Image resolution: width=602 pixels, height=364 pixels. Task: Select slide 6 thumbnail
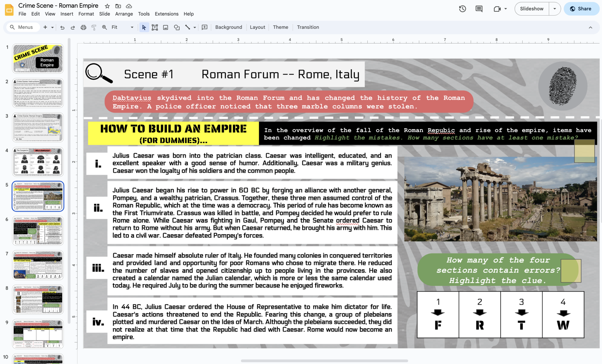38,231
